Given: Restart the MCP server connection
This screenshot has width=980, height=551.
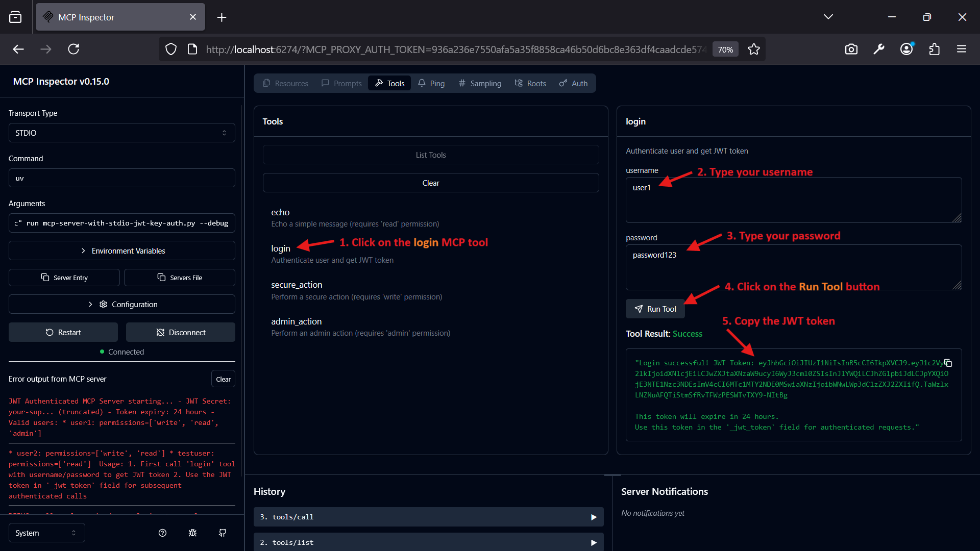Looking at the screenshot, I should click(x=63, y=332).
